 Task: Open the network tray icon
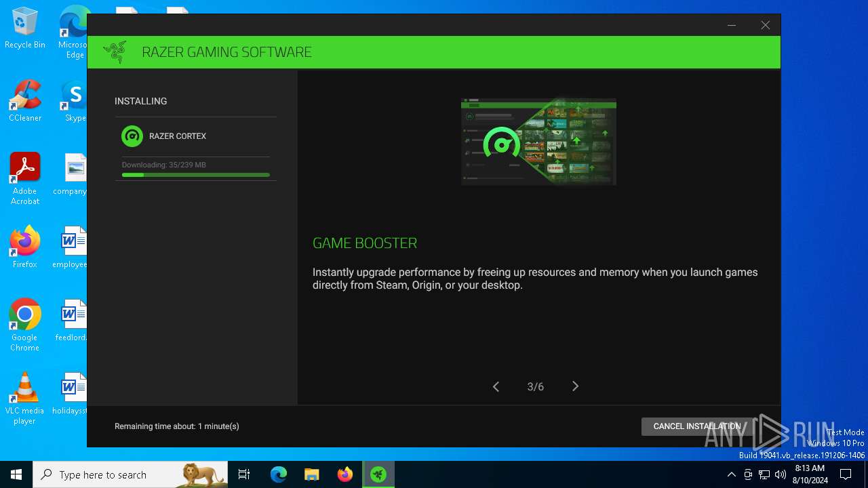(x=764, y=474)
